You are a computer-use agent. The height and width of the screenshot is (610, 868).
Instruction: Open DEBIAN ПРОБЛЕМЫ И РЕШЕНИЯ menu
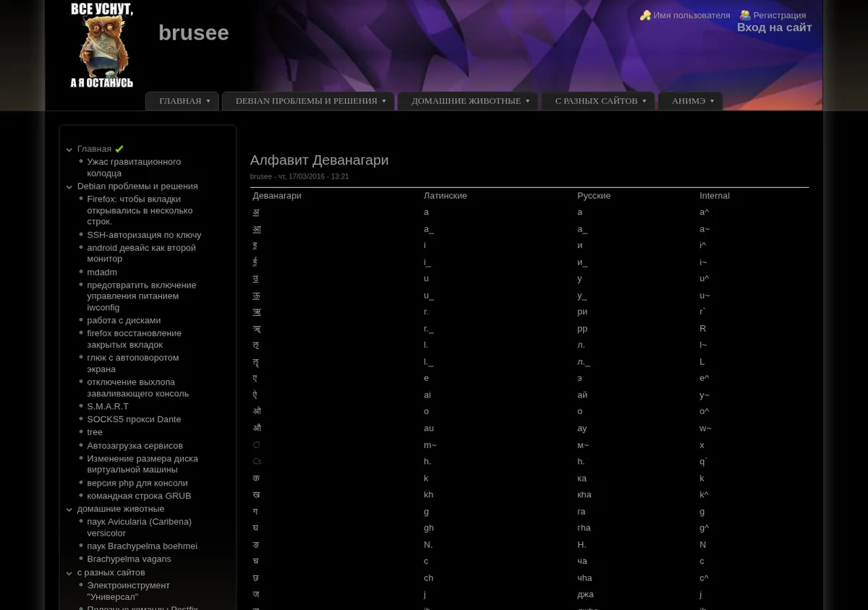308,101
